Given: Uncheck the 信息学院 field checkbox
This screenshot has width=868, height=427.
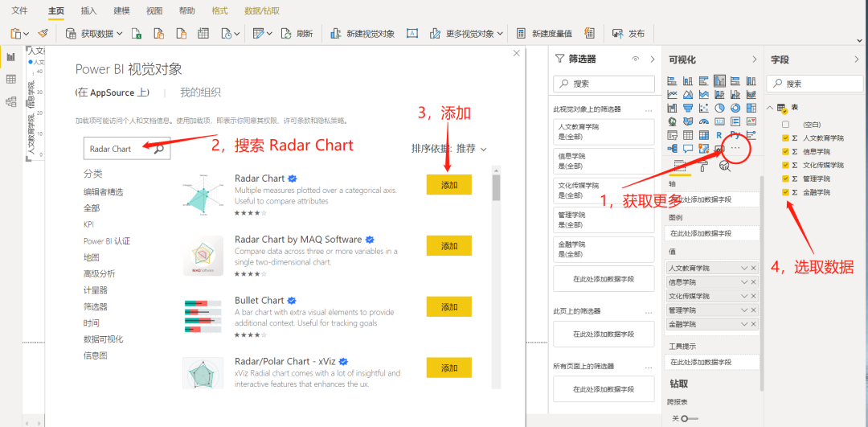Looking at the screenshot, I should (x=785, y=151).
